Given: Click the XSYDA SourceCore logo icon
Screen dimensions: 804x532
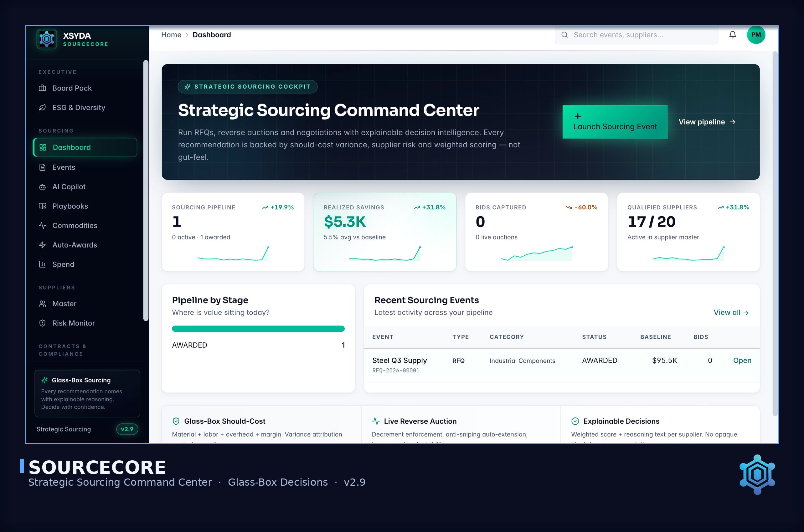Looking at the screenshot, I should (47, 39).
